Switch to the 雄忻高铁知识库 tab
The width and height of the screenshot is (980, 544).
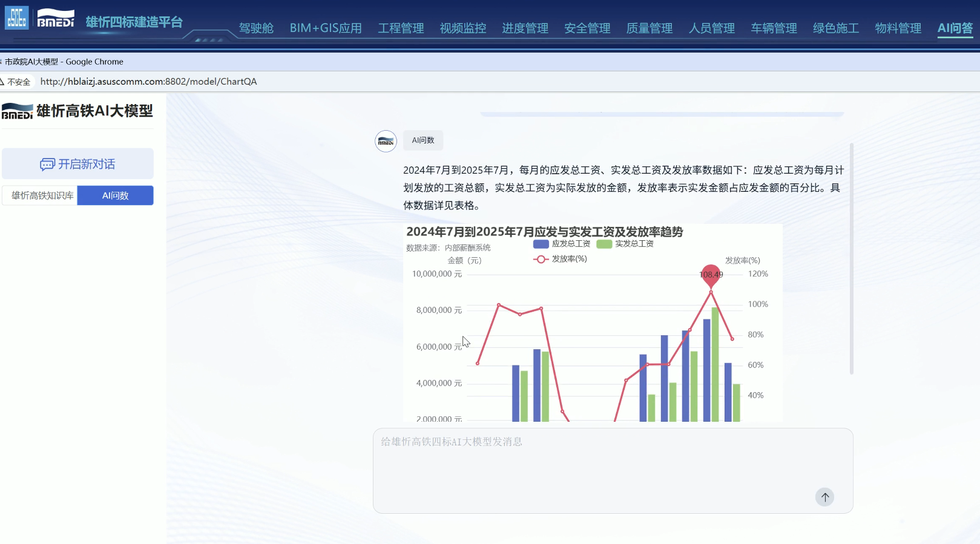[42, 195]
